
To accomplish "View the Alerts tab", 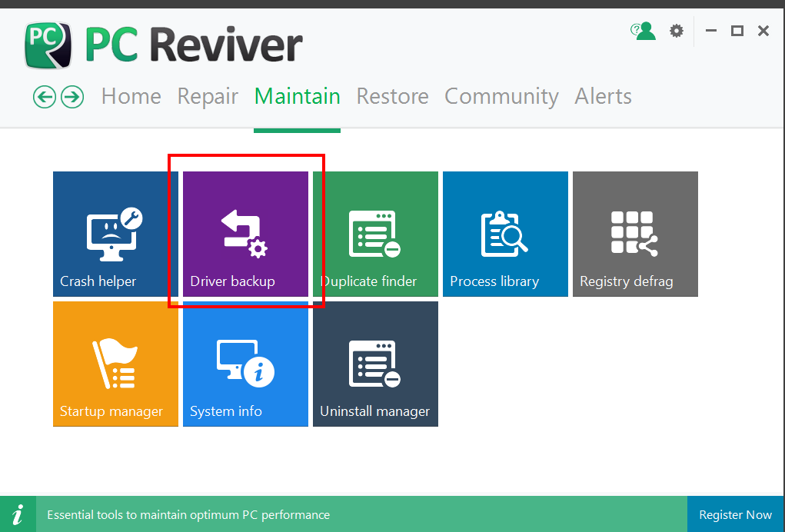I will (x=604, y=96).
